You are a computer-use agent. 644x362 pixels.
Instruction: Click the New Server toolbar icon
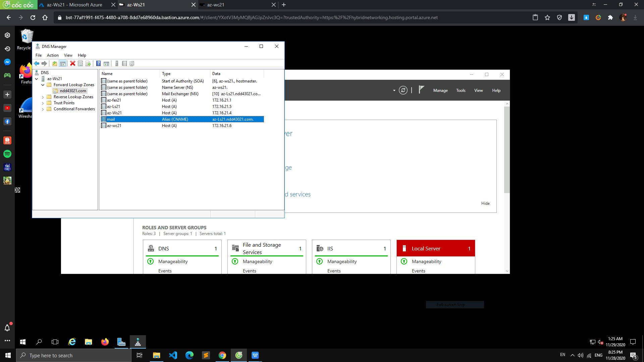pyautogui.click(x=117, y=63)
